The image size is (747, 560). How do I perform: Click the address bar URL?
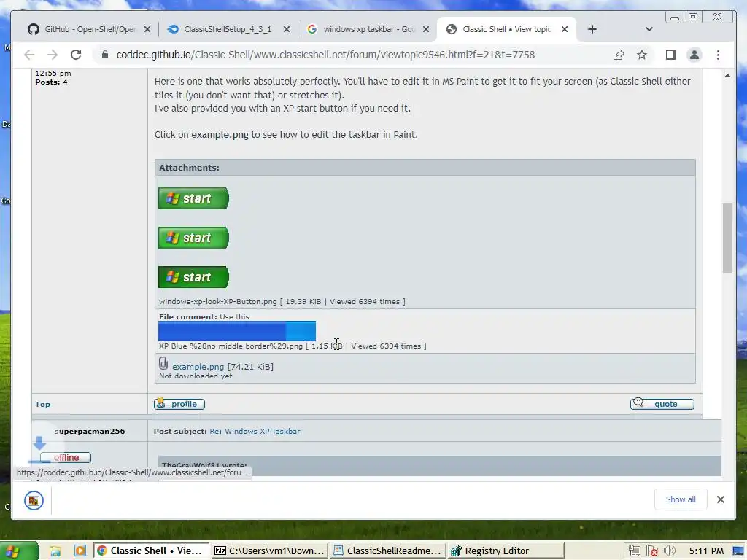click(x=325, y=55)
